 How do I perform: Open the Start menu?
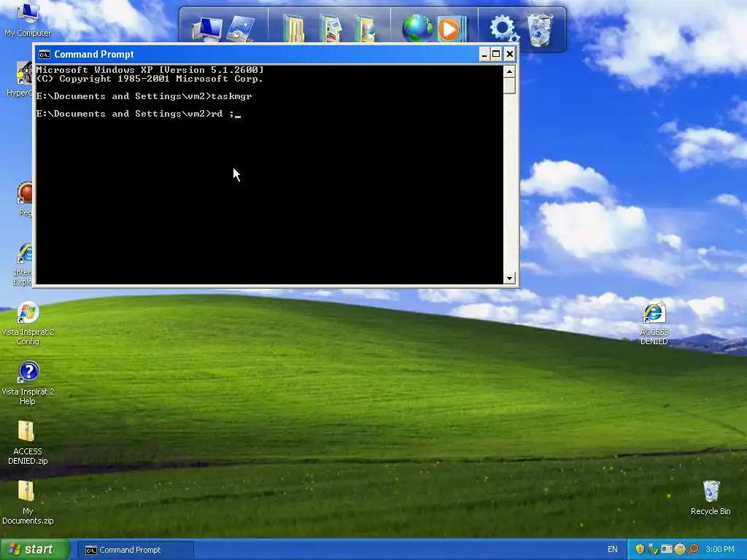tap(35, 549)
